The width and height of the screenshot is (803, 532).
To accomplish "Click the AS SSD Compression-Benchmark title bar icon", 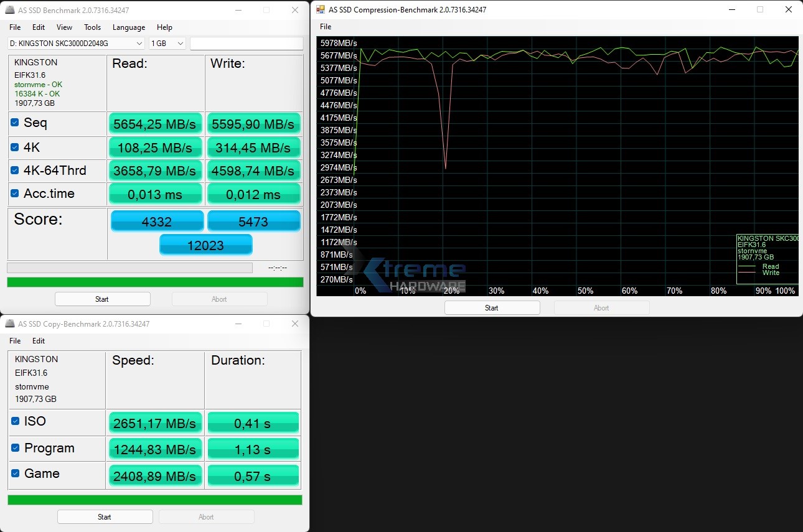I will coord(321,10).
